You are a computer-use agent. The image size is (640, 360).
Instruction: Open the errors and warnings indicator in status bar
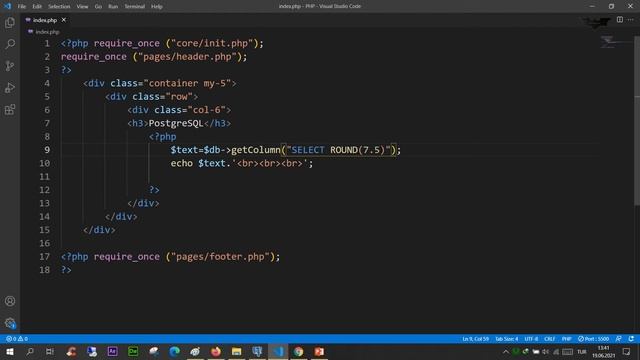coord(17,339)
